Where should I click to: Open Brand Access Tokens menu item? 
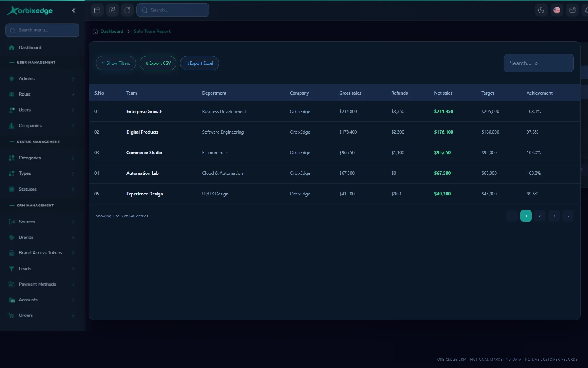(42, 253)
